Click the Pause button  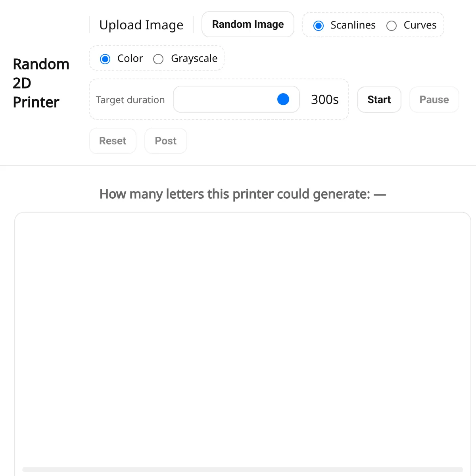click(434, 100)
